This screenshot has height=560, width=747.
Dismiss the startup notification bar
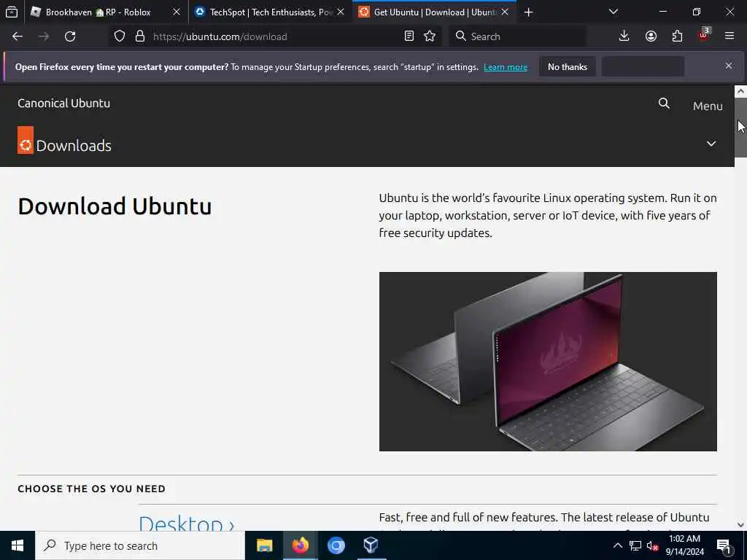click(x=729, y=66)
